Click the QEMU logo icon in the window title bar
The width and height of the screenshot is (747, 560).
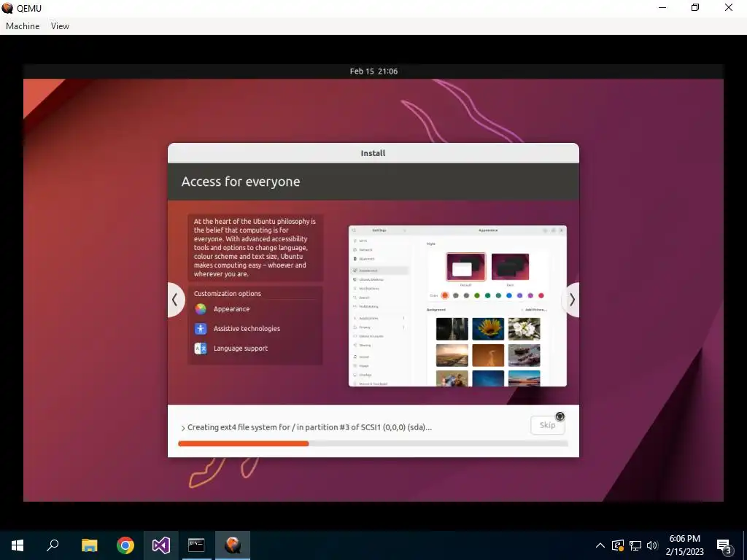[7, 8]
